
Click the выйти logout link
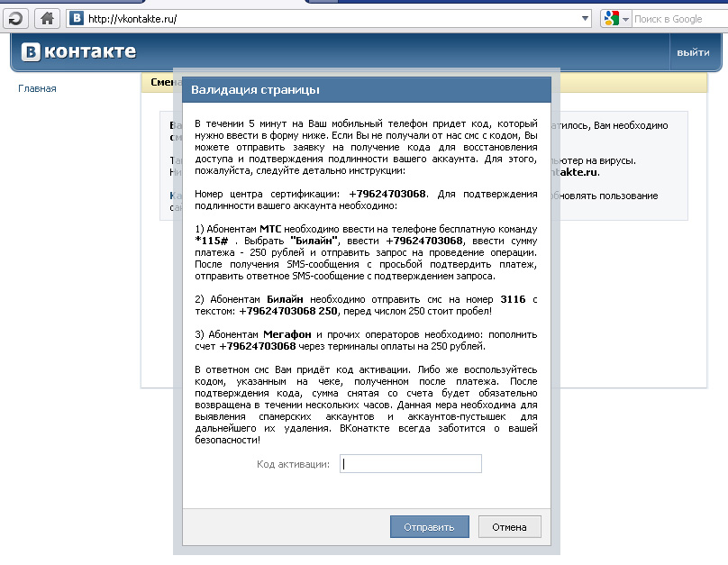[693, 53]
